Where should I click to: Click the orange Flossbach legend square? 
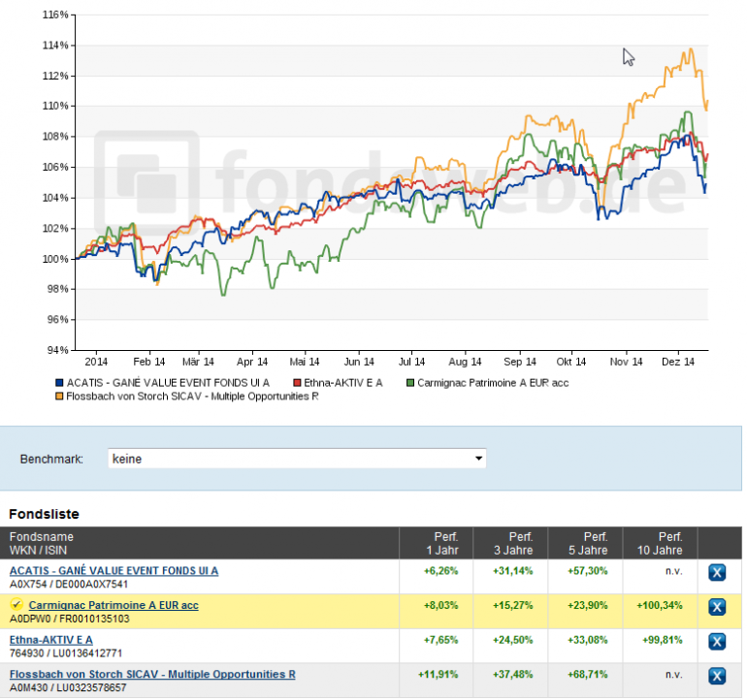59,397
